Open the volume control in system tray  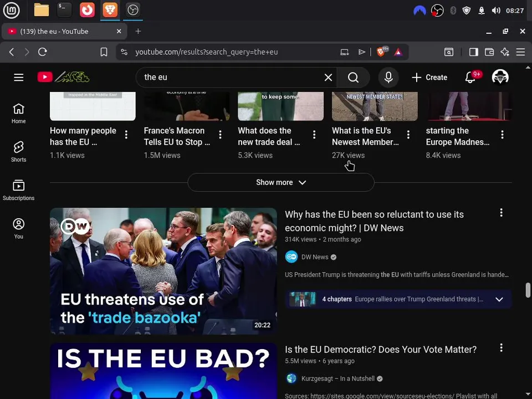pyautogui.click(x=496, y=11)
